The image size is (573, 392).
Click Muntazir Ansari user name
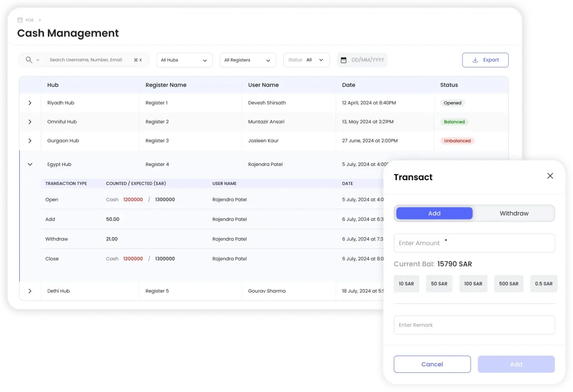266,122
